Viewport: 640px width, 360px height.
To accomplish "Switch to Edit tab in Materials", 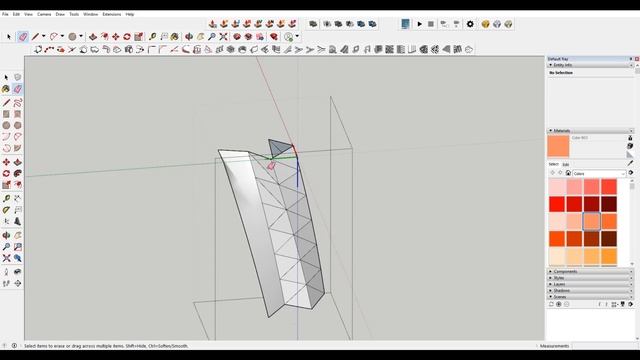I will (x=566, y=164).
